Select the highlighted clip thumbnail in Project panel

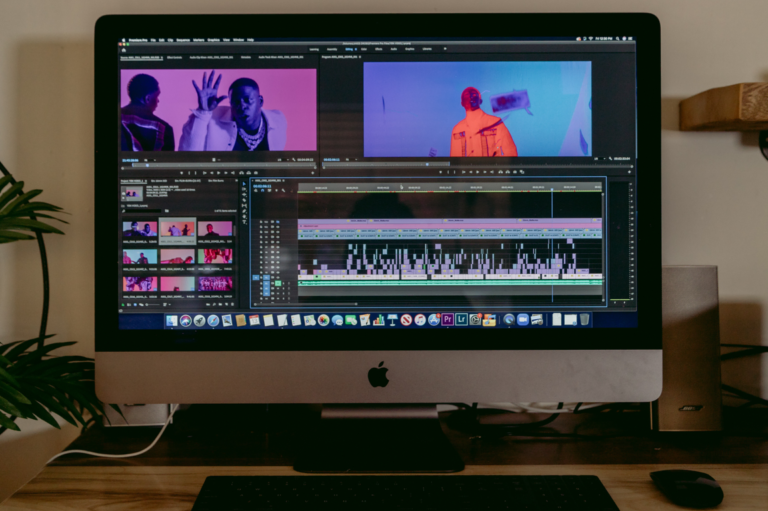pos(177,229)
